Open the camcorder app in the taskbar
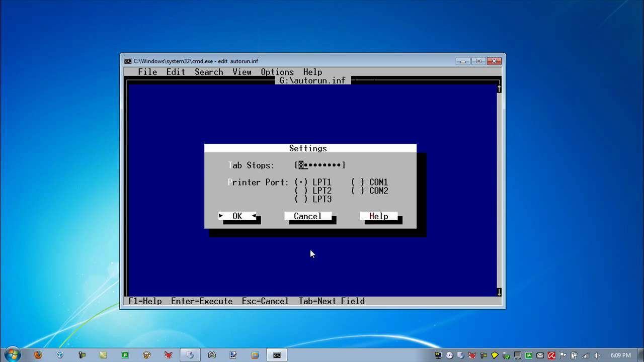 [x=82, y=355]
